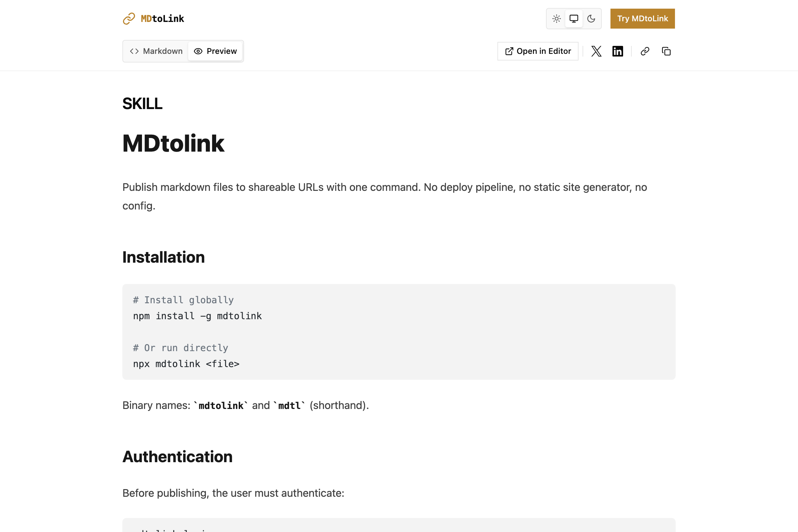Screen dimensions: 798x532
Task: Share the page via the LinkedIn icon
Action: click(618, 51)
